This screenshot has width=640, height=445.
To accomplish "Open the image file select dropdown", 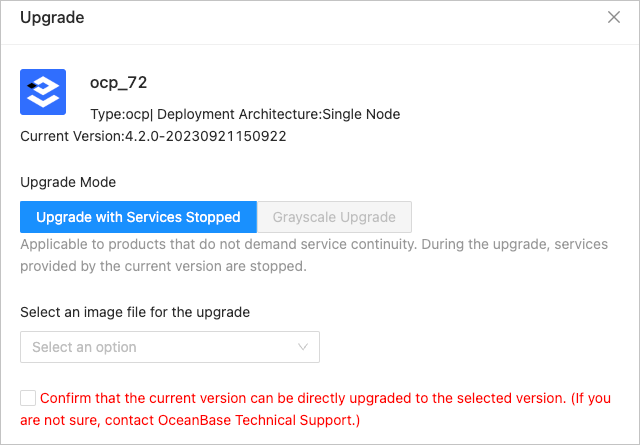I will [170, 347].
